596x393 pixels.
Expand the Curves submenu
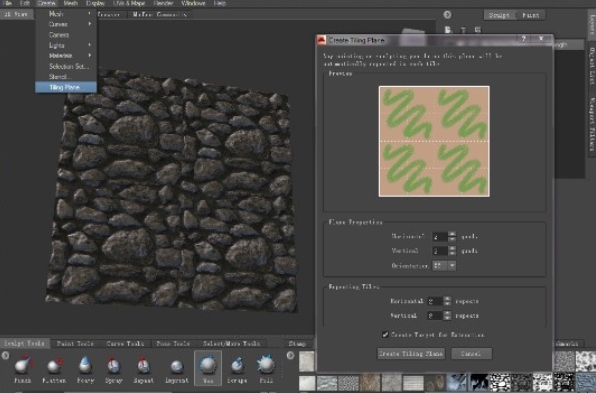pyautogui.click(x=66, y=24)
